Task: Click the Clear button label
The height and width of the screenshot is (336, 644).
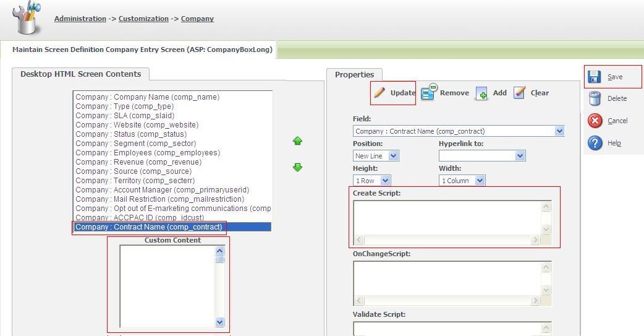Action: point(540,93)
